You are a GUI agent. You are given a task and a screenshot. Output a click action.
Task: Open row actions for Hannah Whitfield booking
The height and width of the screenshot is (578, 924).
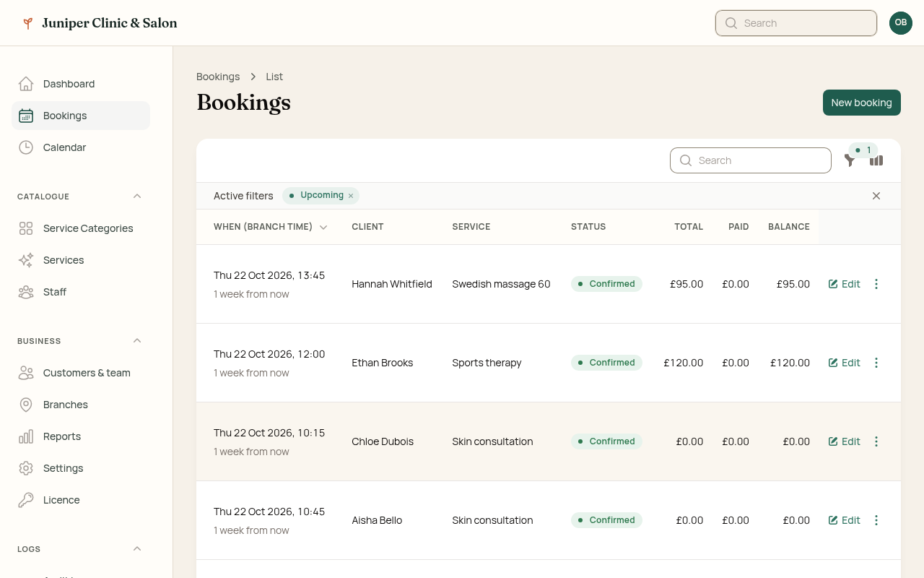[876, 284]
